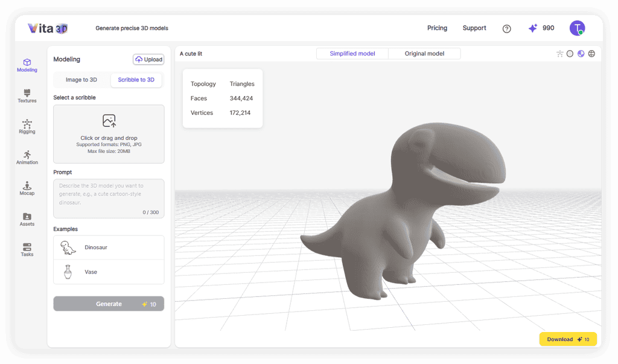
Task: Download the generated 3D model
Action: [x=567, y=339]
